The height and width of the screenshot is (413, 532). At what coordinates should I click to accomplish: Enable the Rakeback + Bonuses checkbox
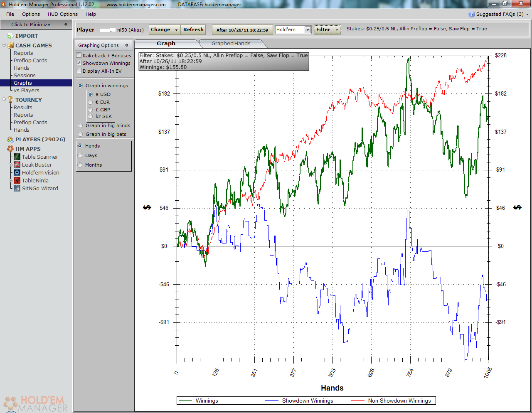click(x=79, y=55)
